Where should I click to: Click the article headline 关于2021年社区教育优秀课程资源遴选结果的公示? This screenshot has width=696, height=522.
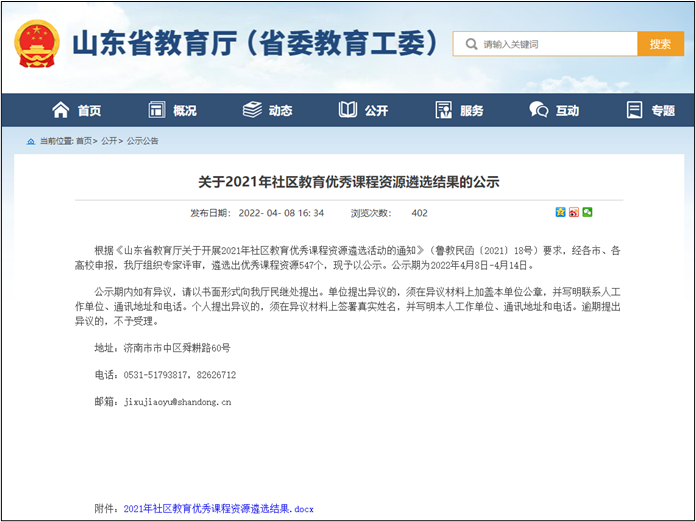click(x=349, y=182)
